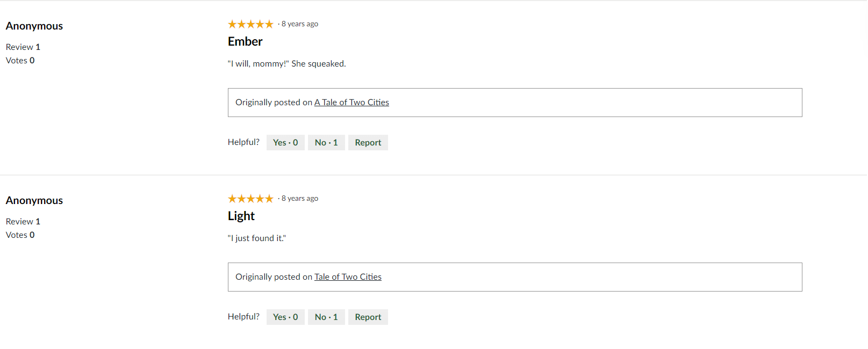868x349 pixels.
Task: Open the 'A Tale of Two Cities' link
Action: click(351, 103)
